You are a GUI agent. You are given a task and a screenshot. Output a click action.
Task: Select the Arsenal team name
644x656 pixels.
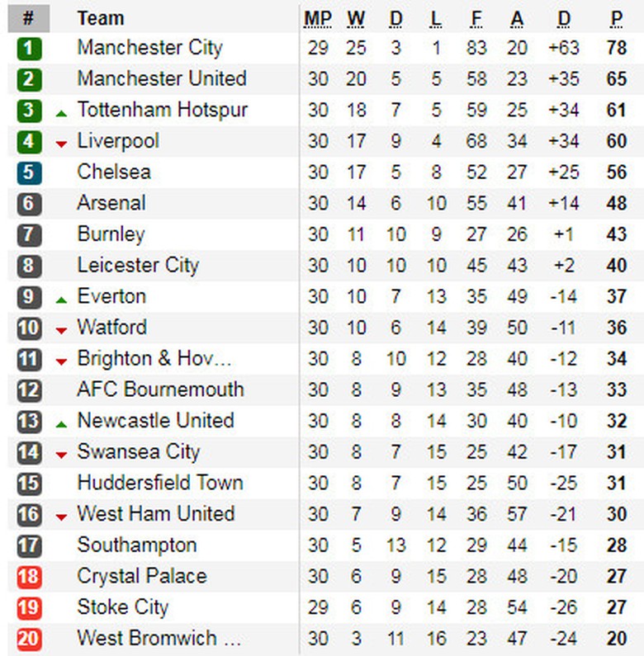coord(111,203)
